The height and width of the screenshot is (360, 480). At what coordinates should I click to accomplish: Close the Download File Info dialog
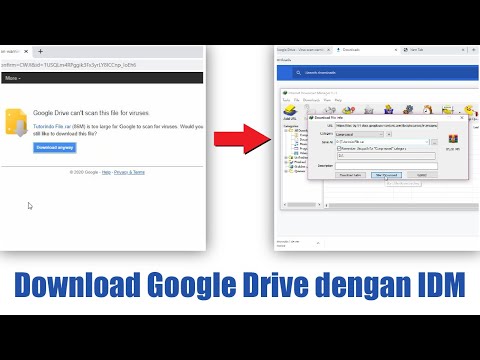tap(462, 117)
